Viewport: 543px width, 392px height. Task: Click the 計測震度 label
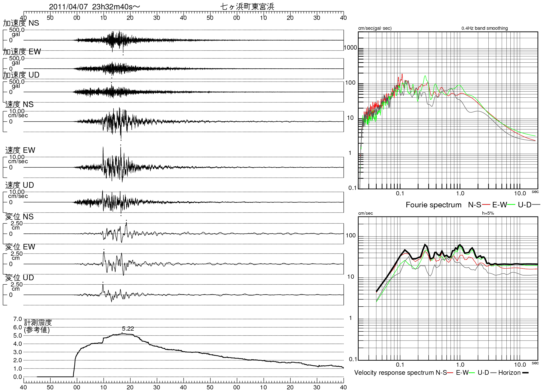tap(38, 323)
